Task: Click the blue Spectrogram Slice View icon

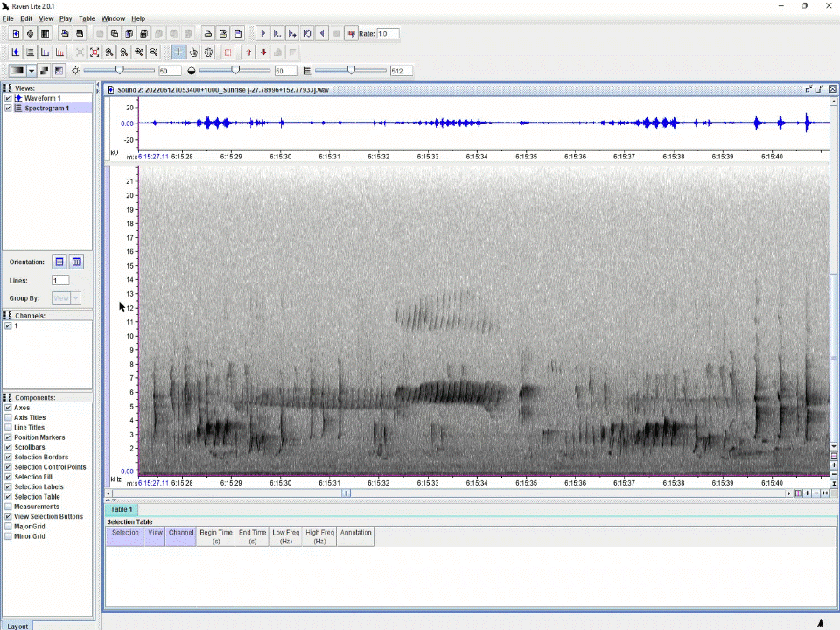Action: click(x=45, y=52)
